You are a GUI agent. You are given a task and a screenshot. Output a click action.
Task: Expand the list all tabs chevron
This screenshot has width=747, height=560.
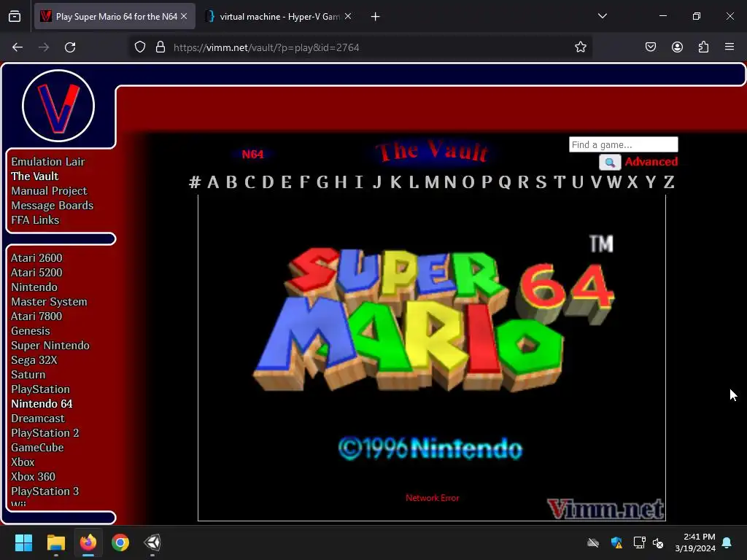[x=602, y=16]
